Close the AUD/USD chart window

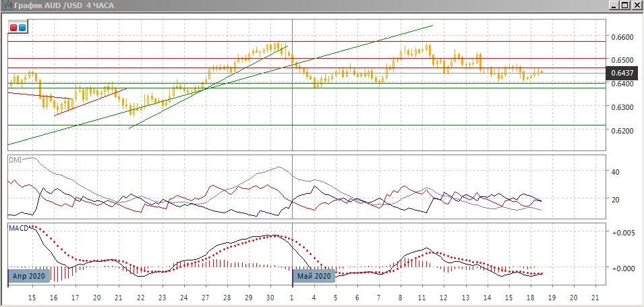[x=636, y=5]
